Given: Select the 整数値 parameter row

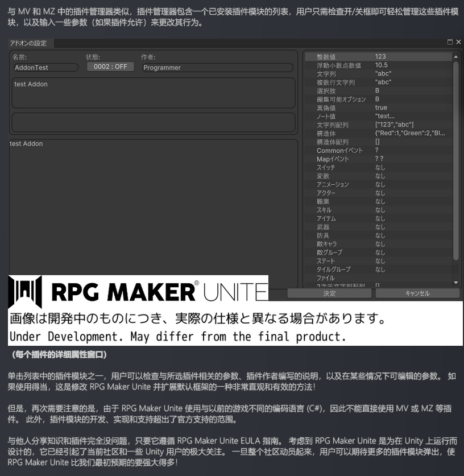Looking at the screenshot, I should (x=379, y=56).
